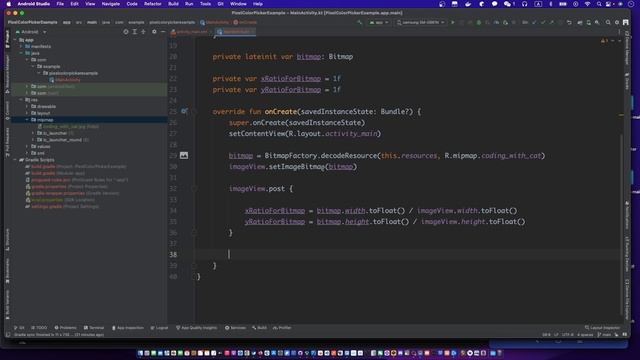This screenshot has width=640, height=360.
Task: Click the UTF-8 encoding status entry
Action: click(x=568, y=335)
